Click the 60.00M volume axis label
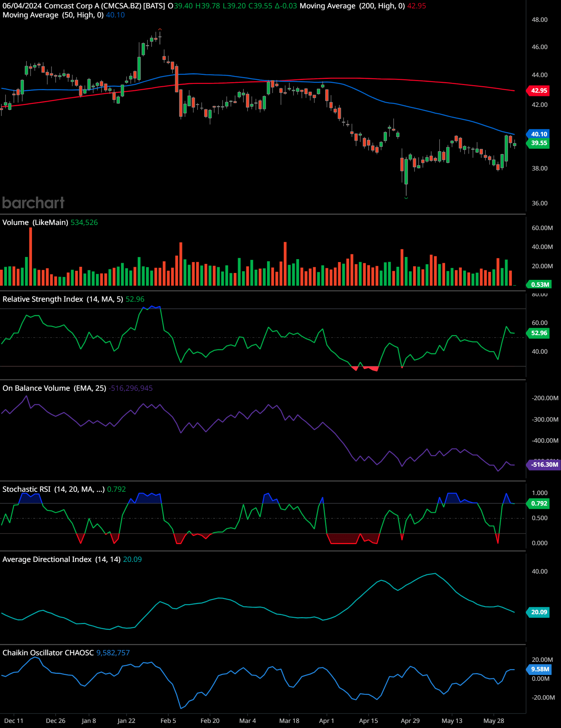The image size is (561, 728). (542, 228)
